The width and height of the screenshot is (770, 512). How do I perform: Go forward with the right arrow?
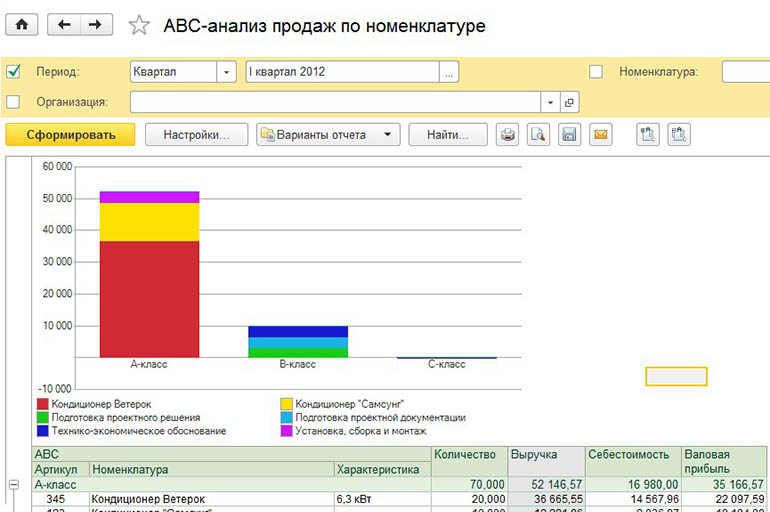95,25
